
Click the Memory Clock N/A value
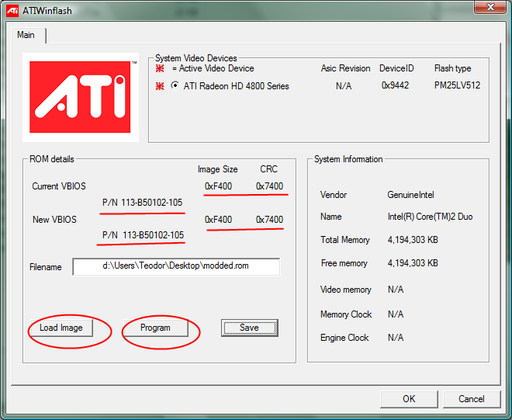396,314
